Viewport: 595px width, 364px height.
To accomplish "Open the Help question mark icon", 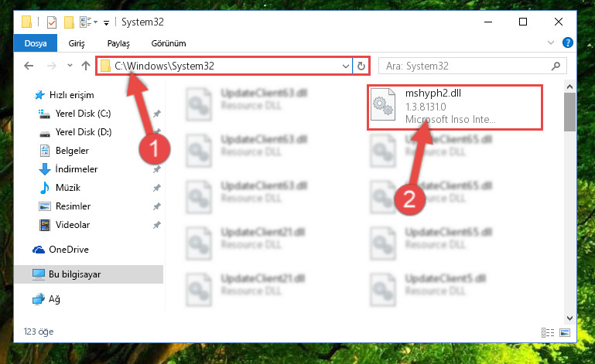I will point(567,43).
